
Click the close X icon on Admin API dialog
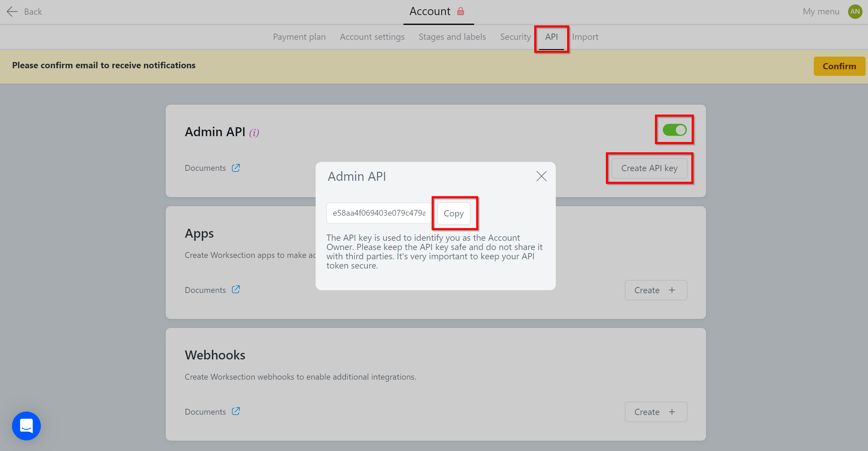click(x=541, y=176)
